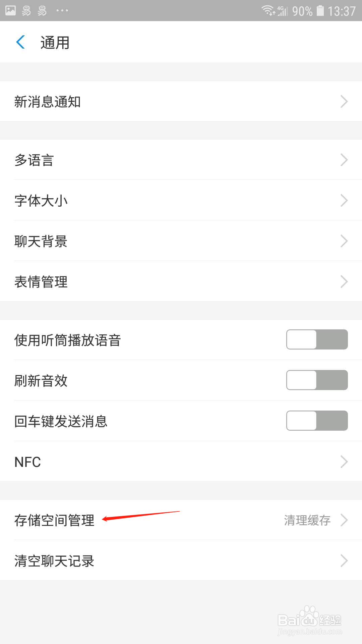Screen dimensions: 362x644
Task: Tap the battery icon in status bar
Action: click(320, 10)
